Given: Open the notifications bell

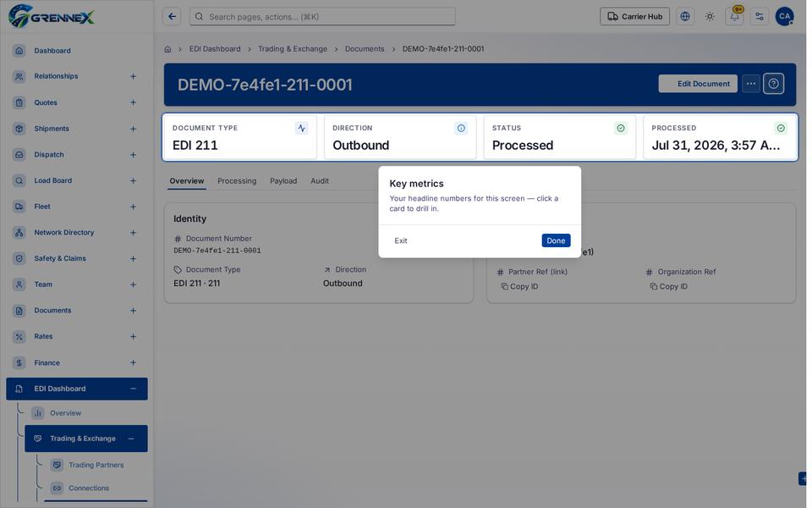Looking at the screenshot, I should [x=735, y=17].
